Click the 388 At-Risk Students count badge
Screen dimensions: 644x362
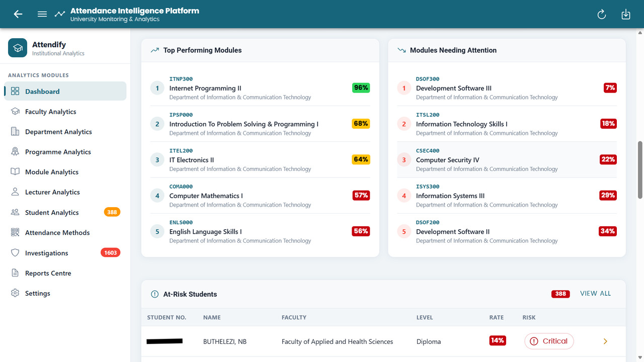coord(560,294)
